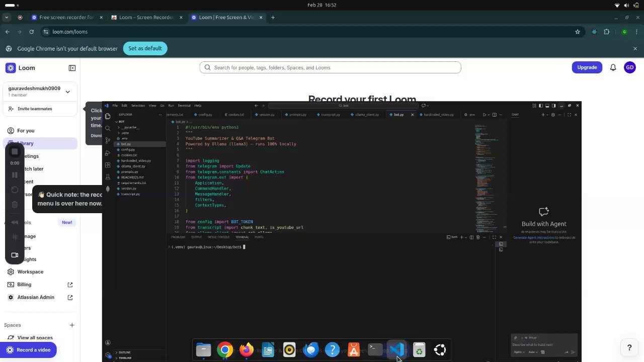The image size is (644, 362).
Task: Kill terminal with the trash icon
Action: 478,237
